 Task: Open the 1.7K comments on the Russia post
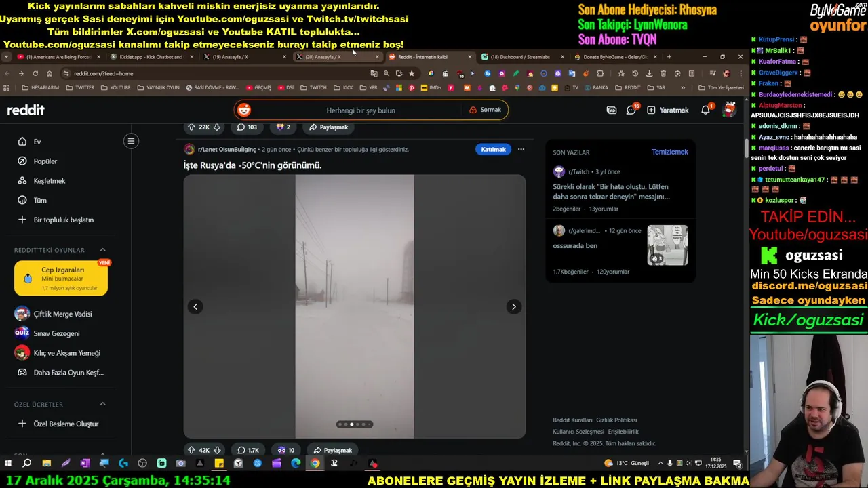248,450
